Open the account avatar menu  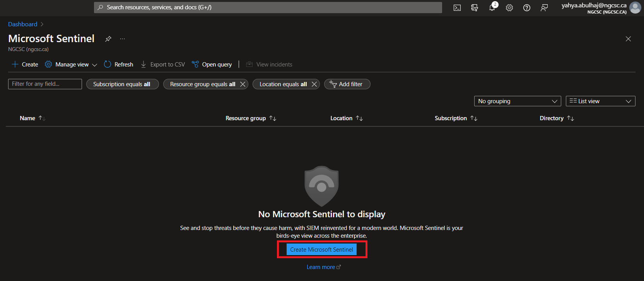(635, 8)
